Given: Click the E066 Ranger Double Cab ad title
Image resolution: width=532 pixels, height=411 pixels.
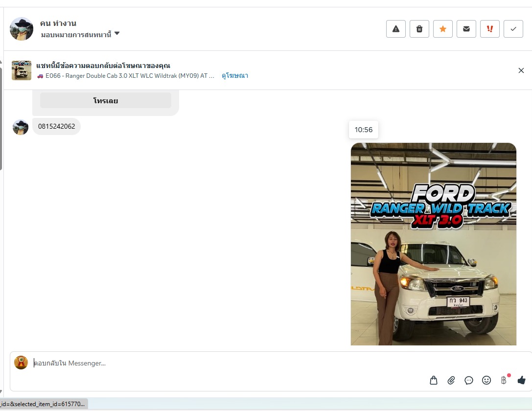Looking at the screenshot, I should (125, 76).
